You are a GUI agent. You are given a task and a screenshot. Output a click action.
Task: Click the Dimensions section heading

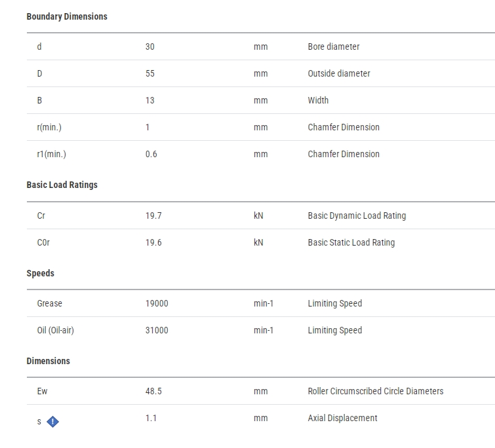(49, 361)
